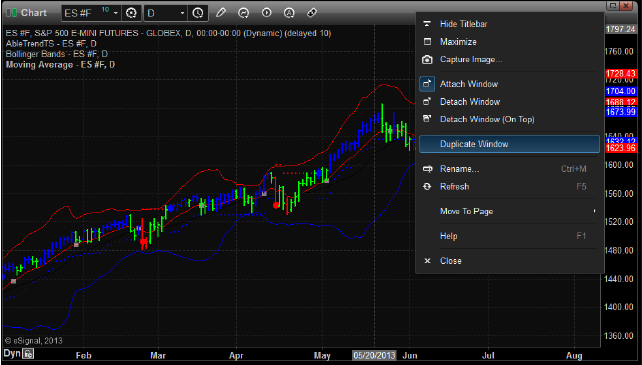Click the Dyn label at bottom left

pyautogui.click(x=12, y=353)
